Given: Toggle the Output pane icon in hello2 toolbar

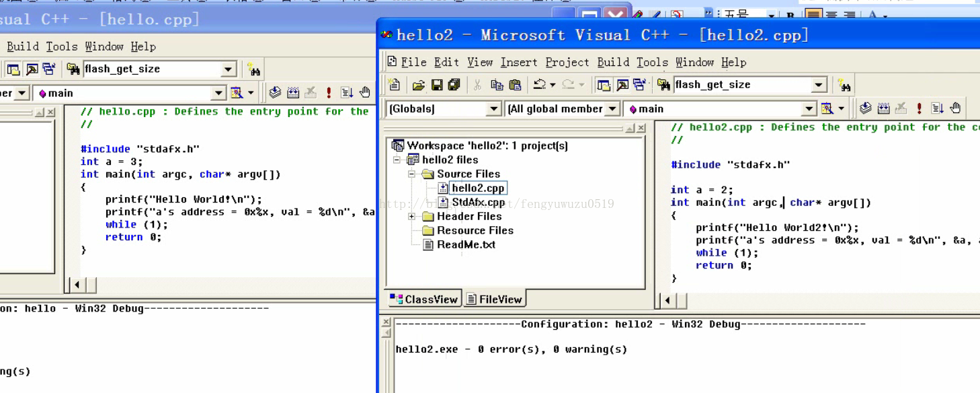Looking at the screenshot, I should (622, 85).
